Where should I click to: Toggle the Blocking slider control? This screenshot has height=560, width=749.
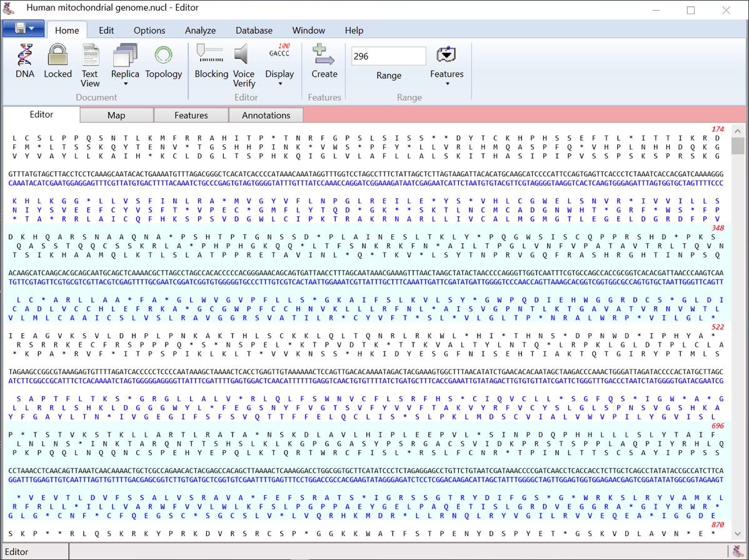(211, 54)
